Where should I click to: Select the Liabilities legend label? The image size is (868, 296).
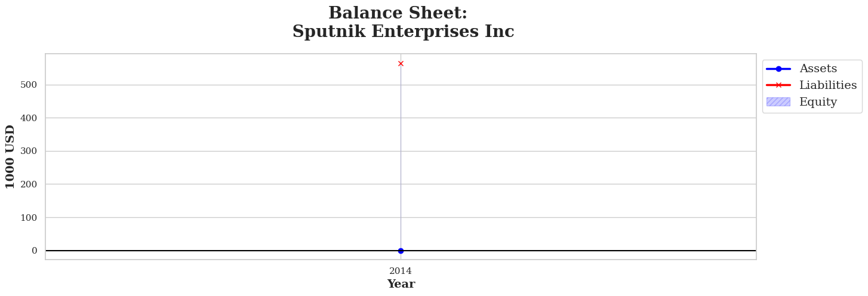click(828, 85)
